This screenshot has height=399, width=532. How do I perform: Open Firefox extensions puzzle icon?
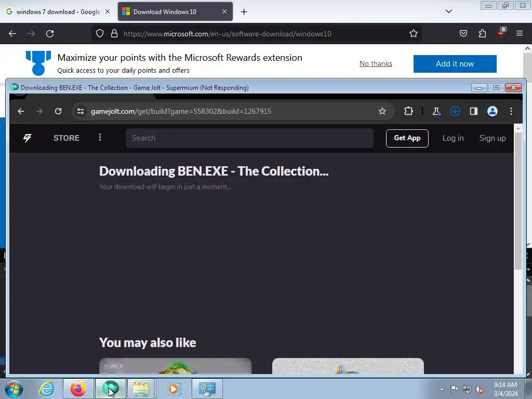click(482, 34)
